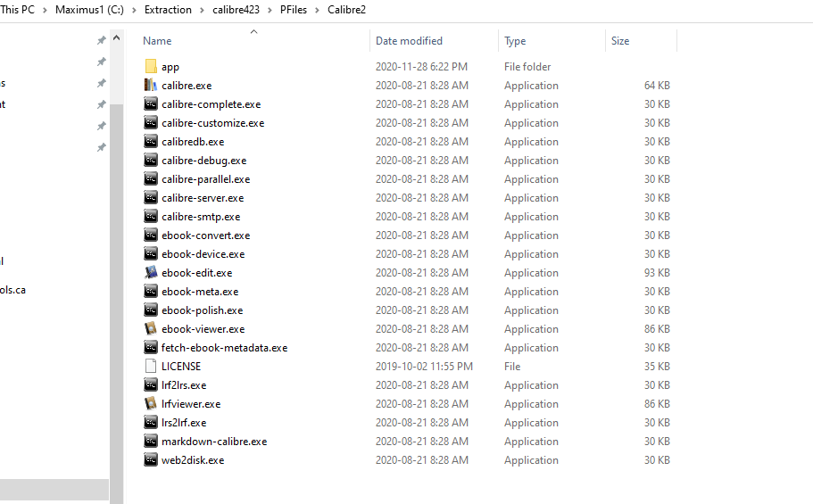The height and width of the screenshot is (504, 813).
Task: Go to Maximus1 (C:) in address bar
Action: click(89, 9)
